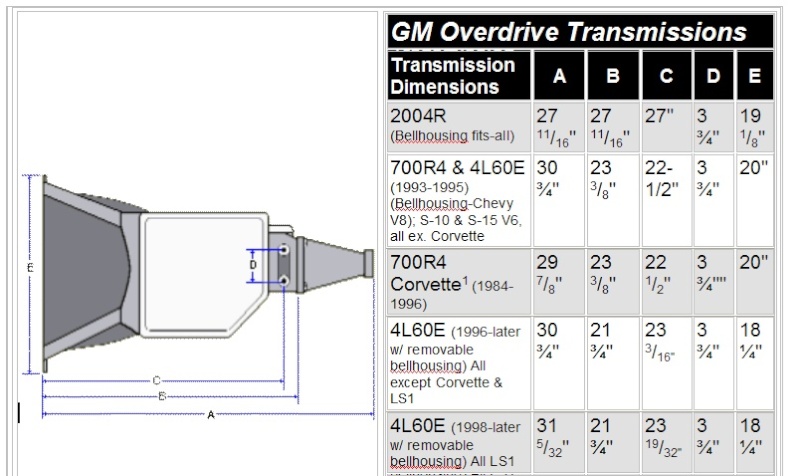Click the "GM Overdrive Transmissions" title banner
Viewport: 800px width, 476px height.
point(580,32)
